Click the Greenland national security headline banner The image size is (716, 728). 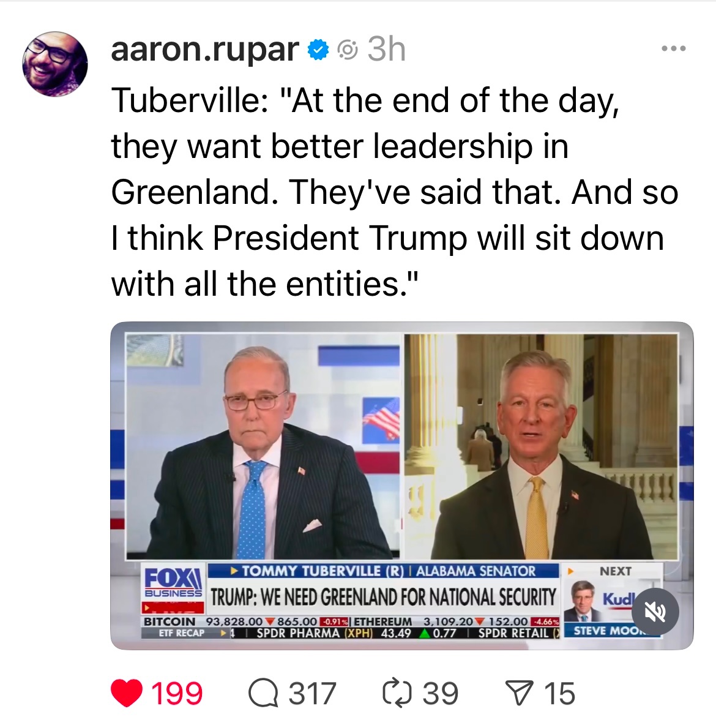pyautogui.click(x=383, y=597)
